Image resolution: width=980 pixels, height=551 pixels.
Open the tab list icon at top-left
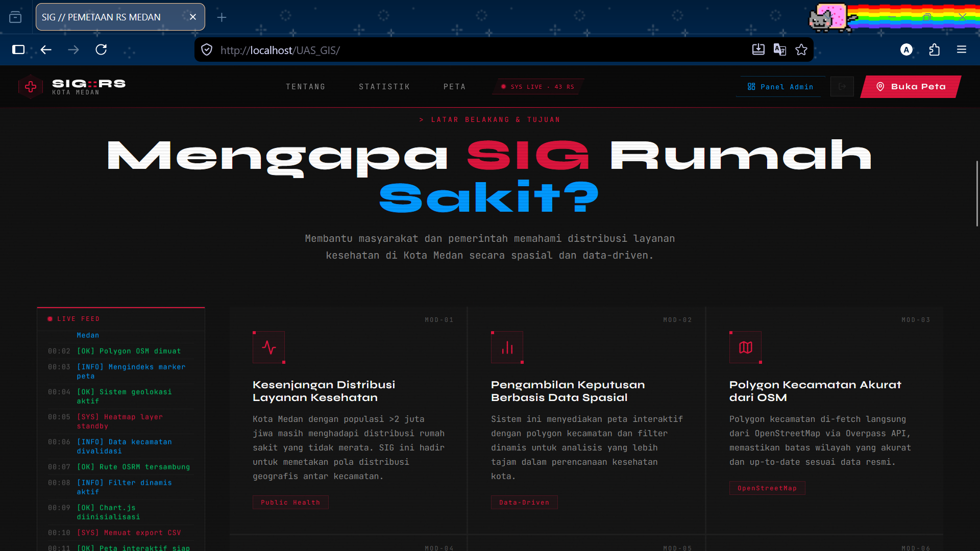coord(15,17)
